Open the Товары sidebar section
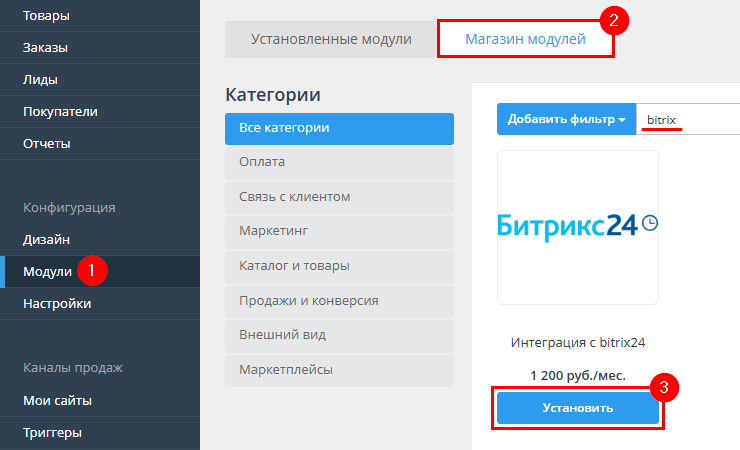Image resolution: width=740 pixels, height=450 pixels. [45, 15]
